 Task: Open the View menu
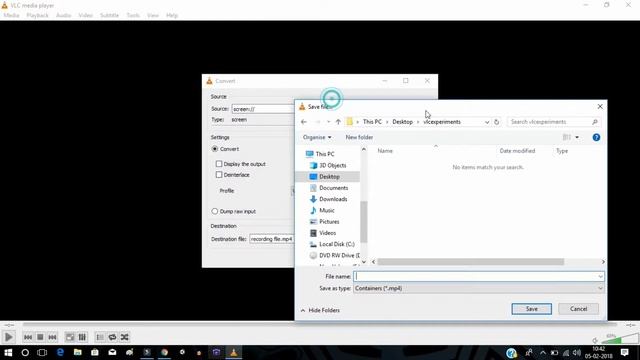153,15
